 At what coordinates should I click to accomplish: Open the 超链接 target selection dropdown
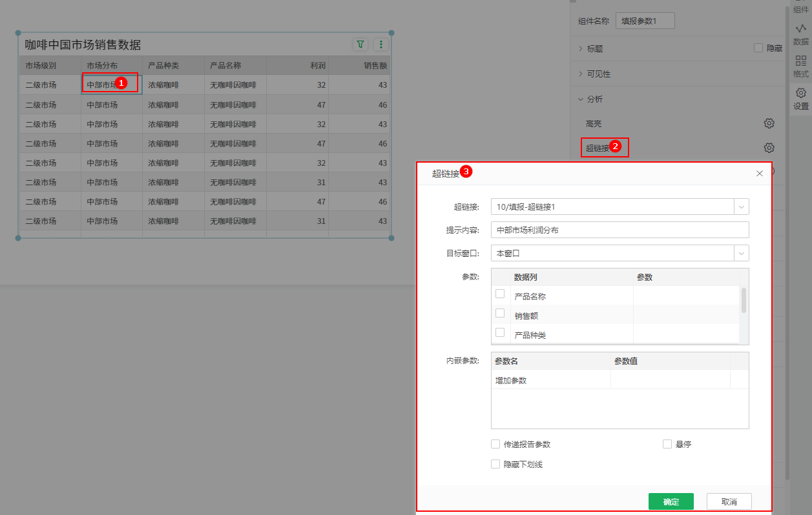tap(741, 207)
